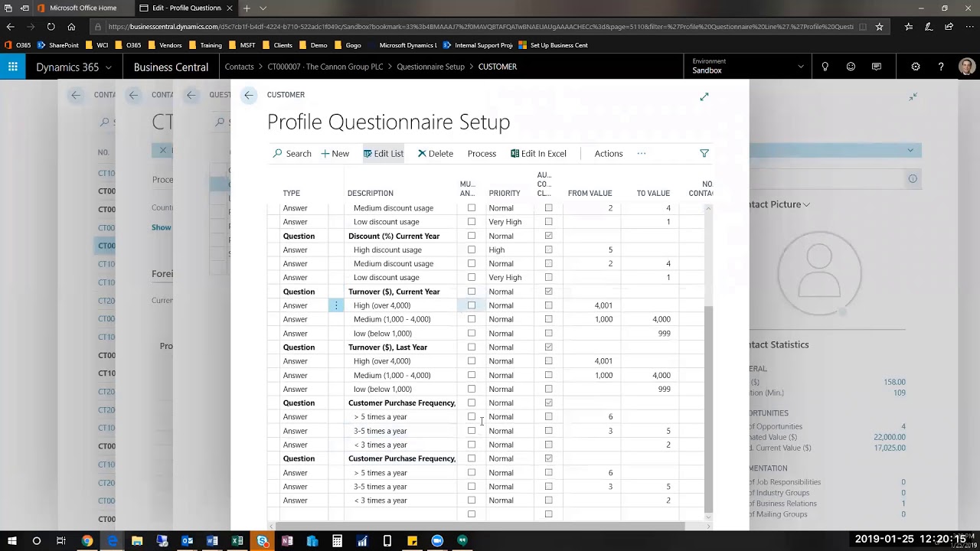Open the Set Up Business Central bookmark
The image size is (980, 551).
click(553, 45)
